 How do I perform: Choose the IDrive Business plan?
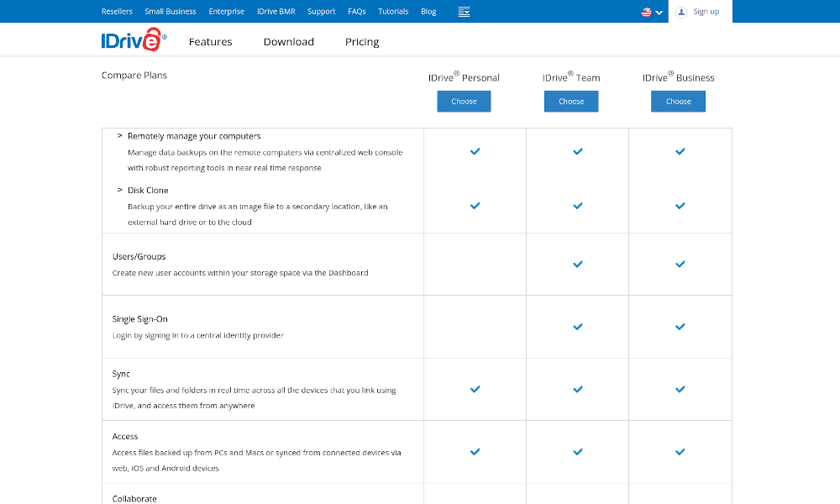678,101
